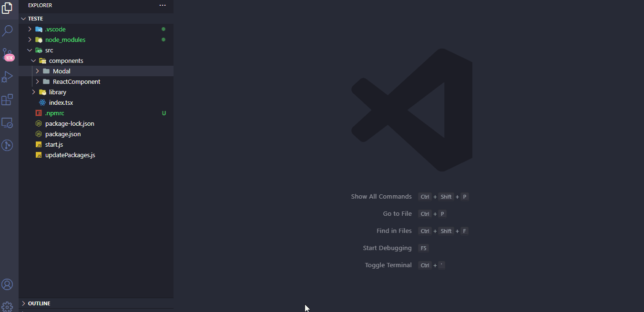Collapse the components folder chevron
The width and height of the screenshot is (644, 312).
point(34,60)
